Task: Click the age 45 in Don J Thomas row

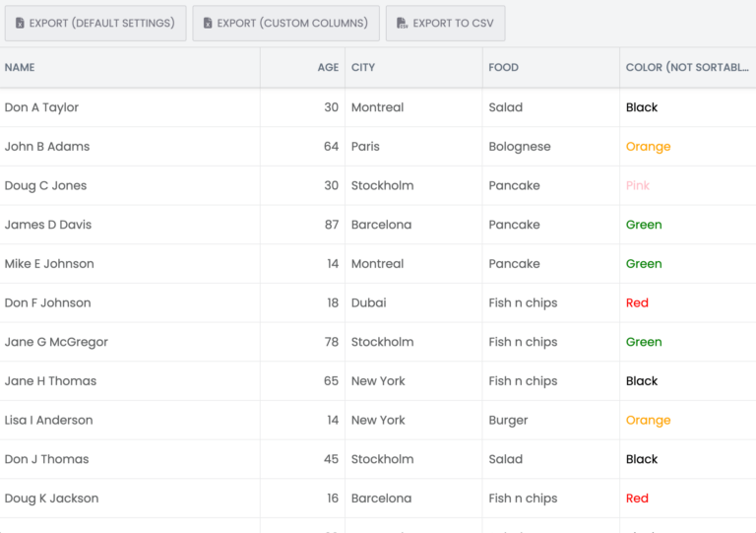Action: pos(331,459)
